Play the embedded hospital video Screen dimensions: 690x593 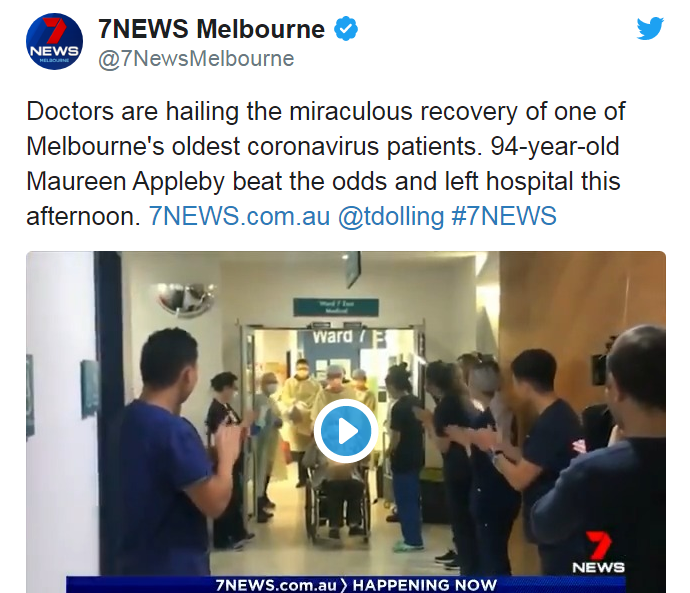345,431
